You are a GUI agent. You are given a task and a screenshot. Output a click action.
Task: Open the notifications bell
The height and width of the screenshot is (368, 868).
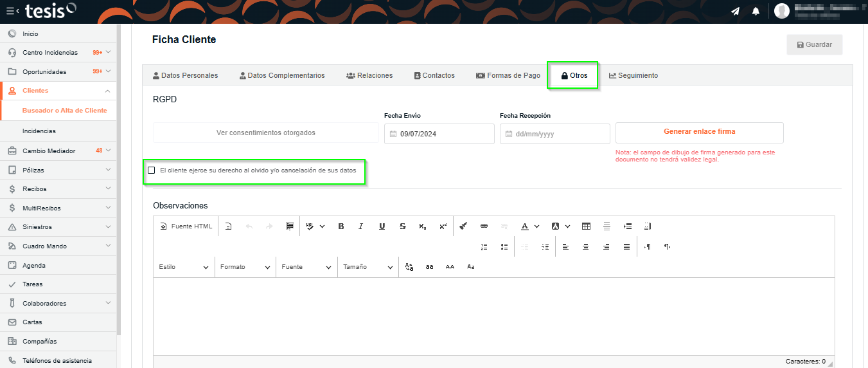coord(756,11)
